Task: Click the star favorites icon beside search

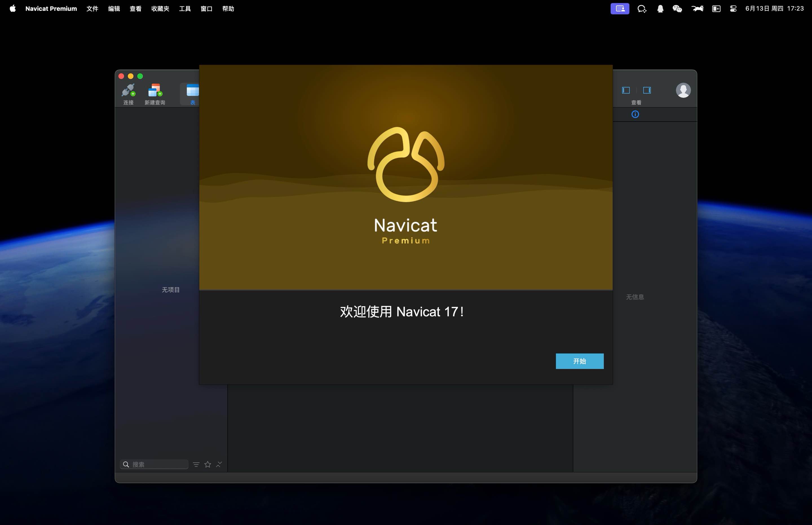Action: [x=208, y=464]
